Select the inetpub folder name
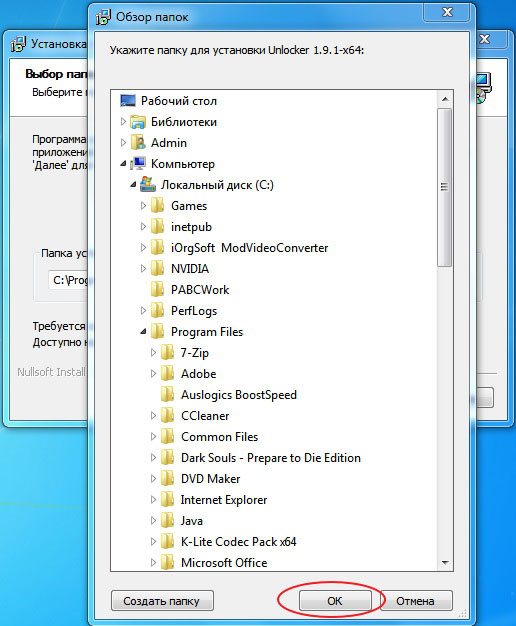 click(191, 227)
